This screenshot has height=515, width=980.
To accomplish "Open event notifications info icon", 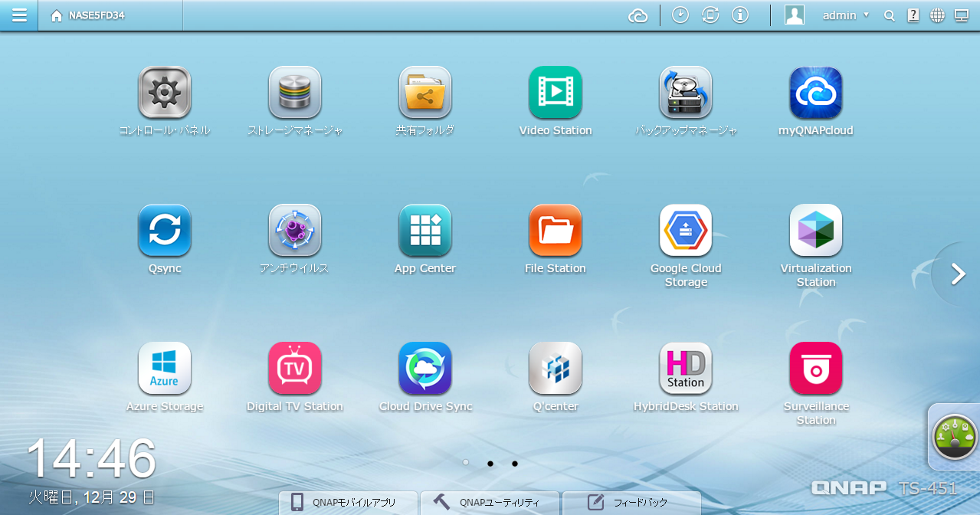I will (x=740, y=15).
